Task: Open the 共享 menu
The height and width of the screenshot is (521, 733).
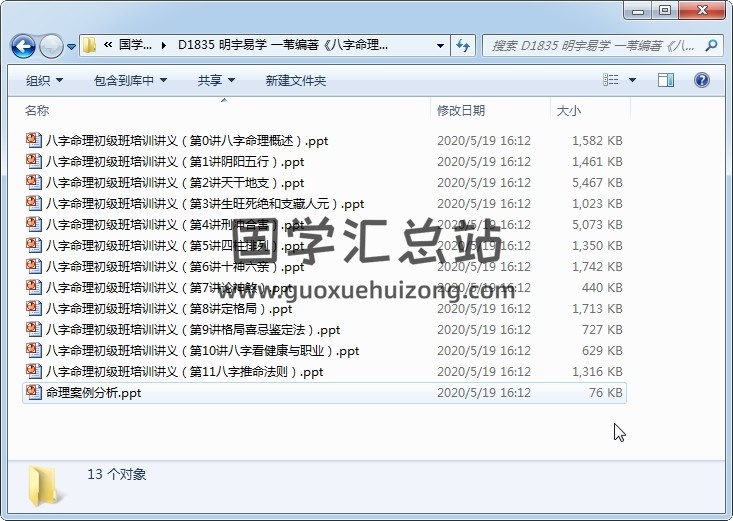Action: pyautogui.click(x=216, y=80)
